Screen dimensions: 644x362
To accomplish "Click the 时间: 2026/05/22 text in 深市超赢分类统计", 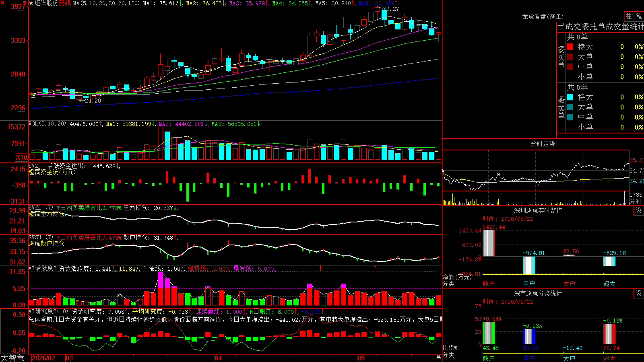I will pyautogui.click(x=508, y=302).
